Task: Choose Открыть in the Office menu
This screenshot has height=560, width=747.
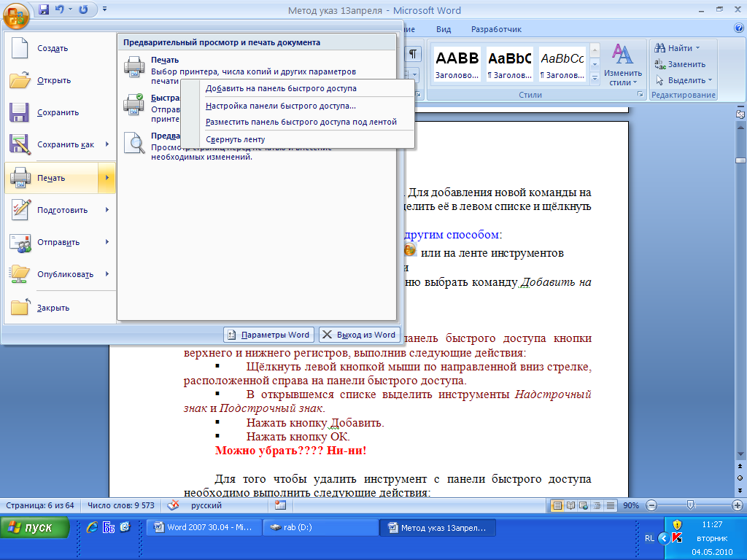Action: coord(60,80)
